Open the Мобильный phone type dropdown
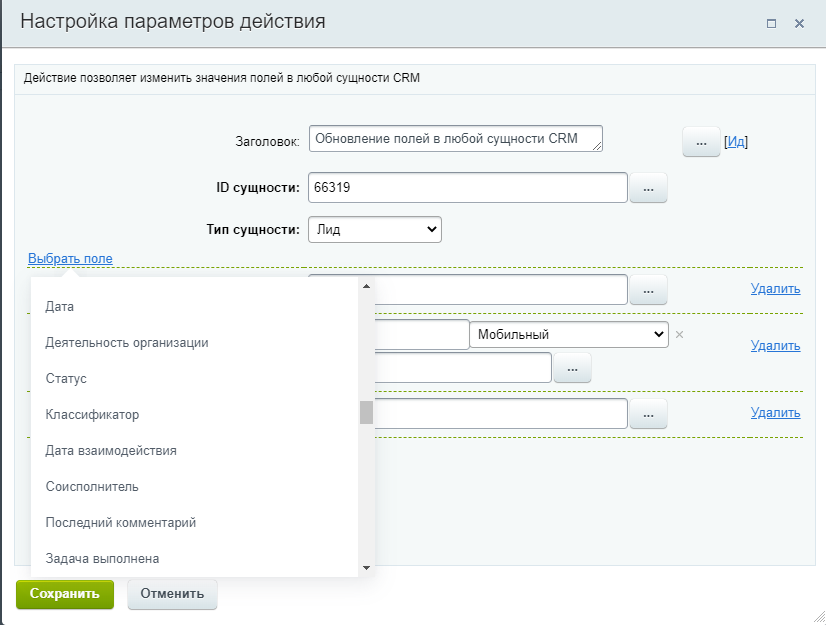The width and height of the screenshot is (826, 625). click(x=568, y=335)
